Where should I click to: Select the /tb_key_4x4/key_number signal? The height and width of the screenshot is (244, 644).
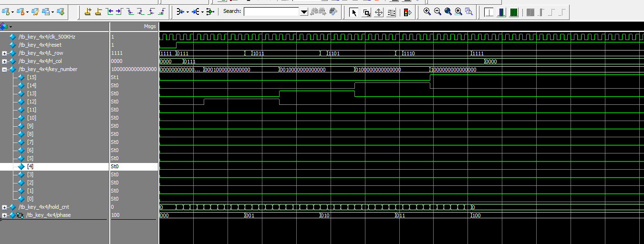pos(48,69)
